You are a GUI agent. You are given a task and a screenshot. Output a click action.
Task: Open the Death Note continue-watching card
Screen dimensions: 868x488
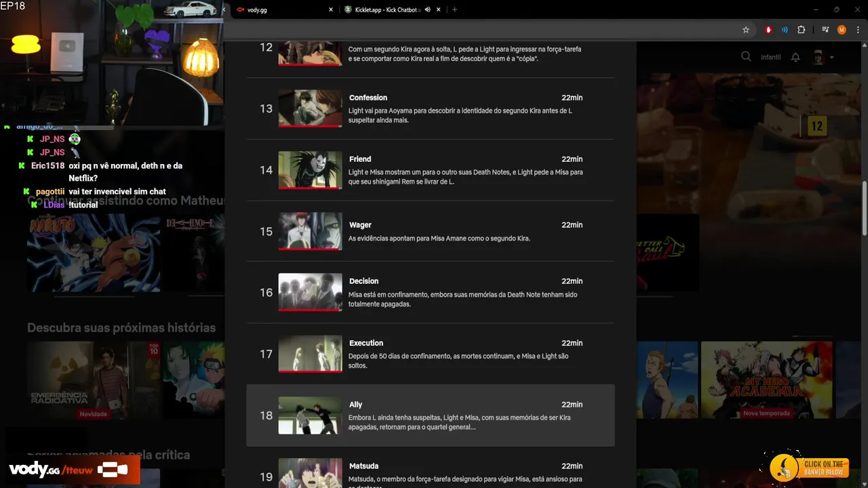coord(195,253)
